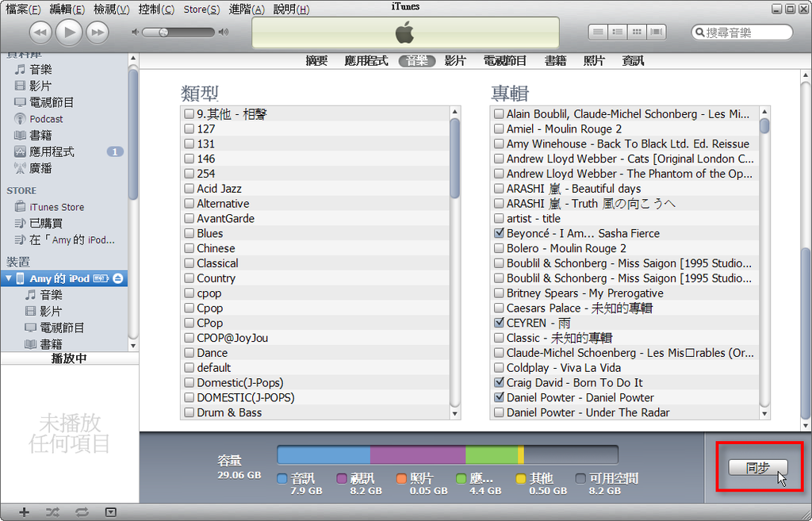Switch to Cover Flow view icon
This screenshot has height=521, width=812.
click(x=656, y=32)
